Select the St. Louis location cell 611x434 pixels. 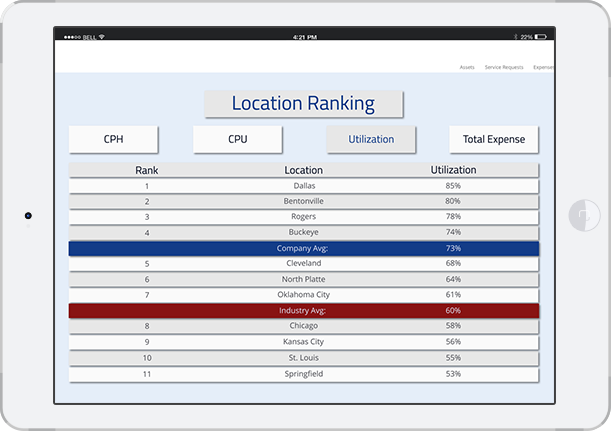[x=304, y=358]
